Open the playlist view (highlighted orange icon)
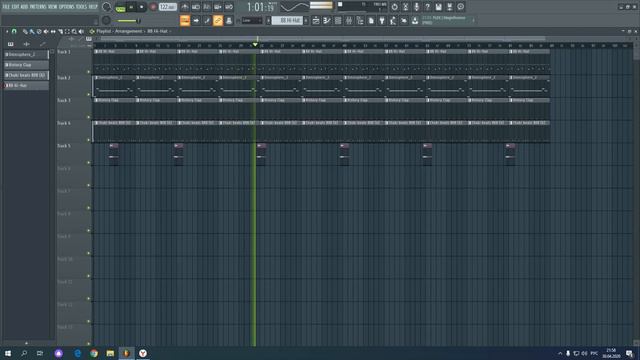640x360 pixels. point(185,20)
